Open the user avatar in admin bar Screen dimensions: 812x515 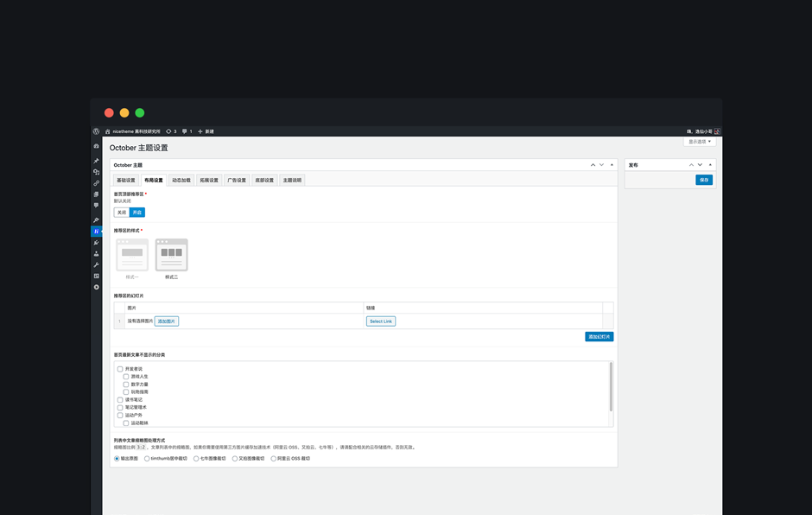717,131
